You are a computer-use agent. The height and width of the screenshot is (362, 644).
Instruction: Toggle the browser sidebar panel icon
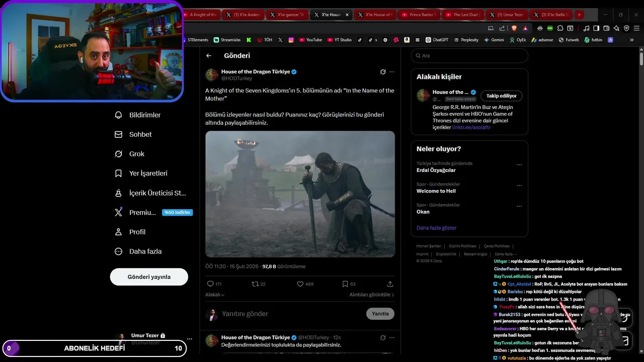pos(596,28)
